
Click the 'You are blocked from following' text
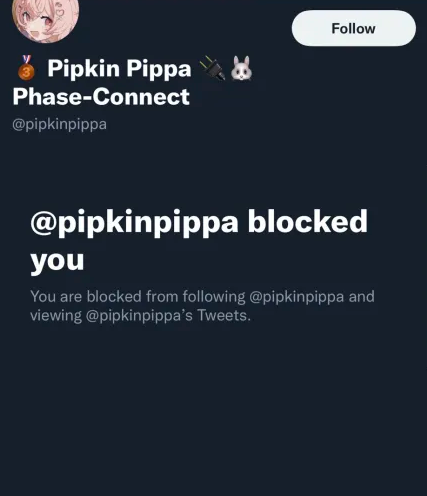(138, 296)
